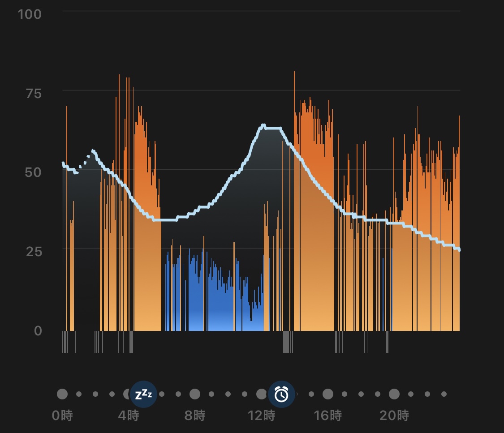Viewport: 504px width, 433px height.
Task: Click the 8時 time axis label
Action: pos(195,416)
